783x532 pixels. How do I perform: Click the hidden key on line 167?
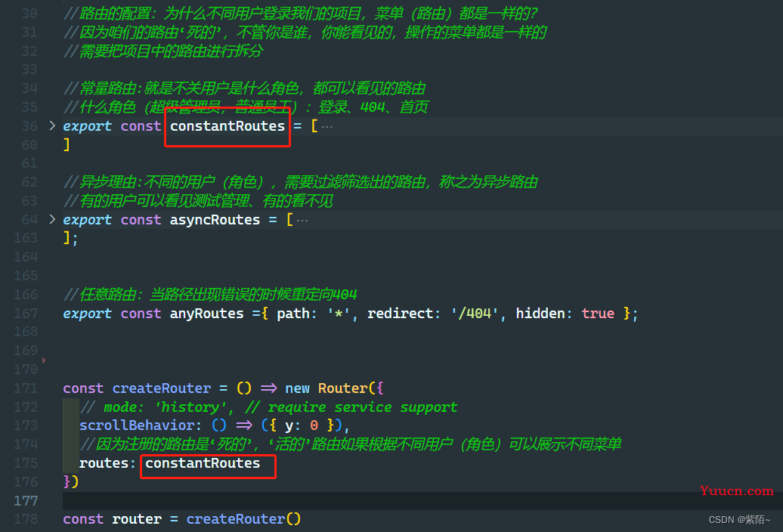541,314
